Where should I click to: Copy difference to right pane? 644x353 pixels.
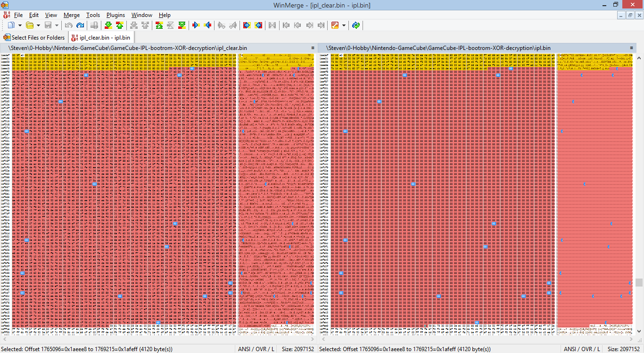pyautogui.click(x=196, y=25)
